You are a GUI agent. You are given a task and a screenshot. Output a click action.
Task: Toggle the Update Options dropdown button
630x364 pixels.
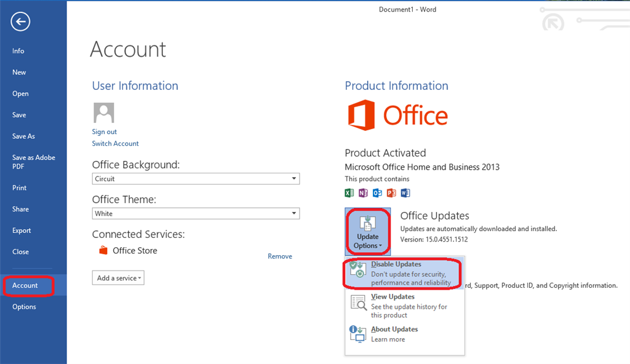pyautogui.click(x=368, y=231)
